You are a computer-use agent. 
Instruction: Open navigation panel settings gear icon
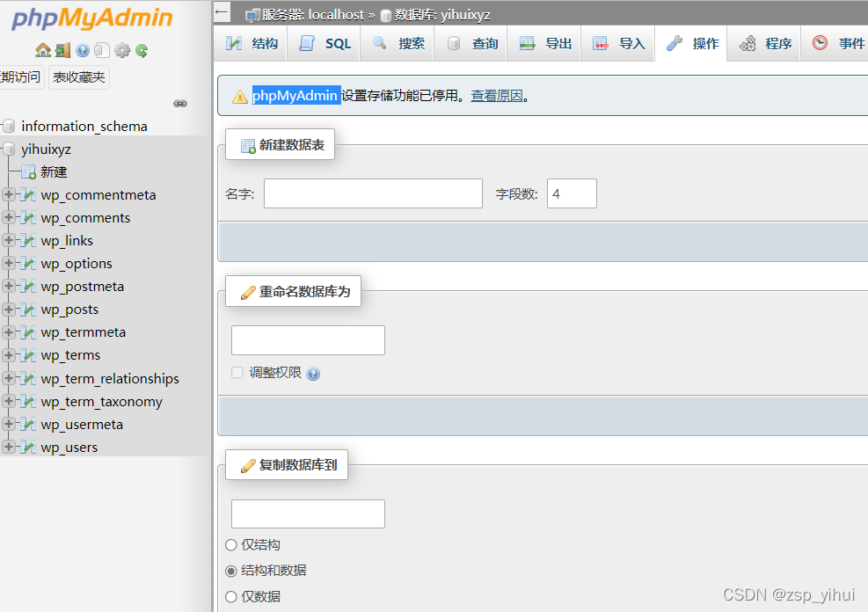click(x=122, y=50)
